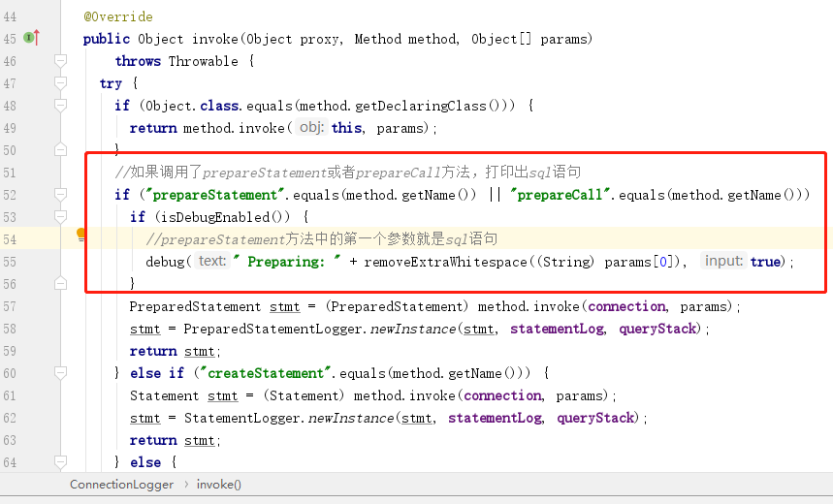Click the "prepareCall" string literal

560,195
